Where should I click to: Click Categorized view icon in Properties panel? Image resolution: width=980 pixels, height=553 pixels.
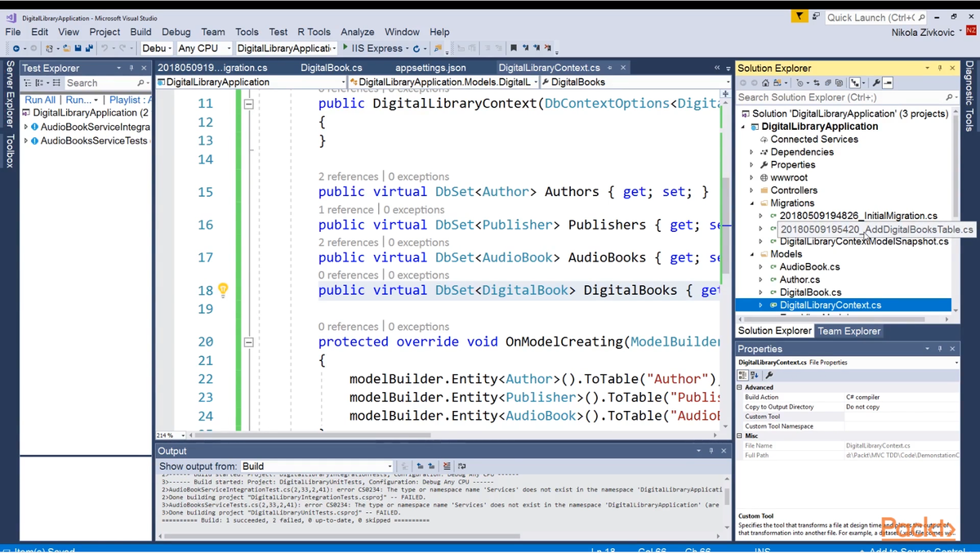[x=742, y=375]
